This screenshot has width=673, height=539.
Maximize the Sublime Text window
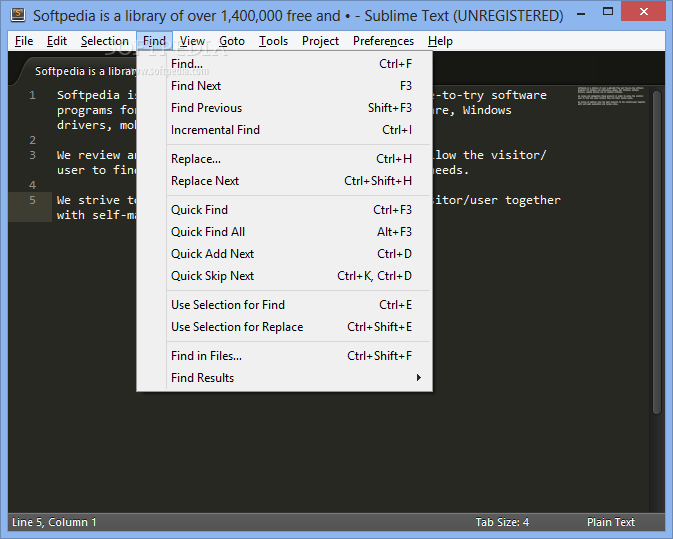pos(608,12)
